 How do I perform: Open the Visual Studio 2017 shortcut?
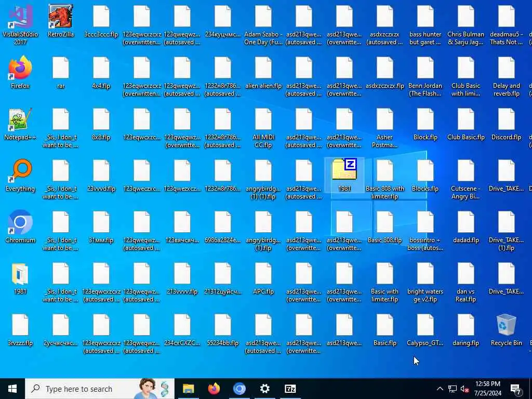pos(20,25)
